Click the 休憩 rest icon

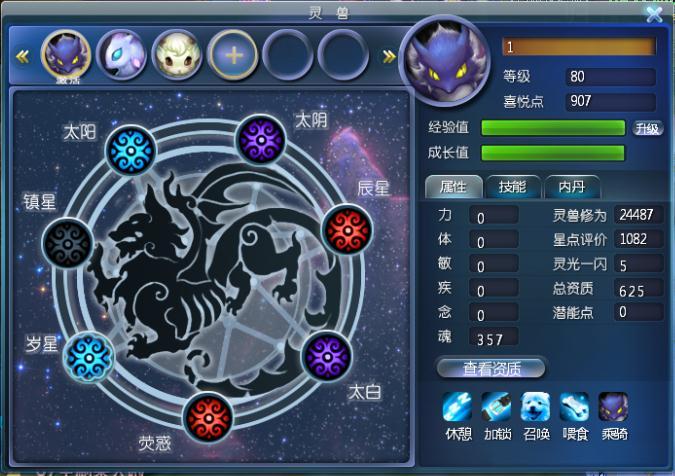[457, 407]
